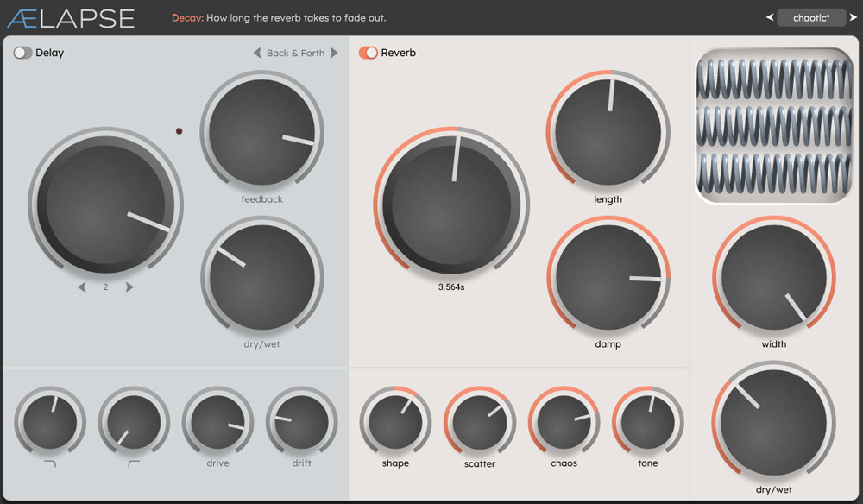
Task: Select previous preset arrow beside chaotic
Action: (770, 17)
